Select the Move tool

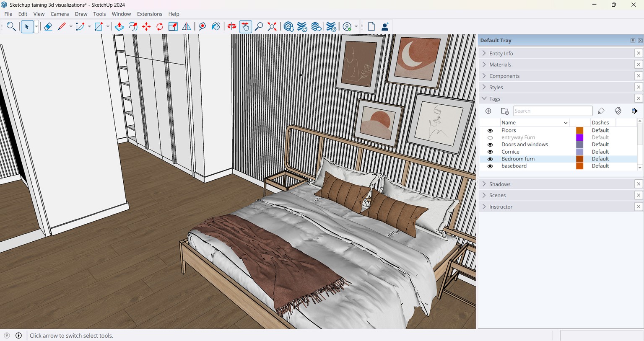[146, 27]
